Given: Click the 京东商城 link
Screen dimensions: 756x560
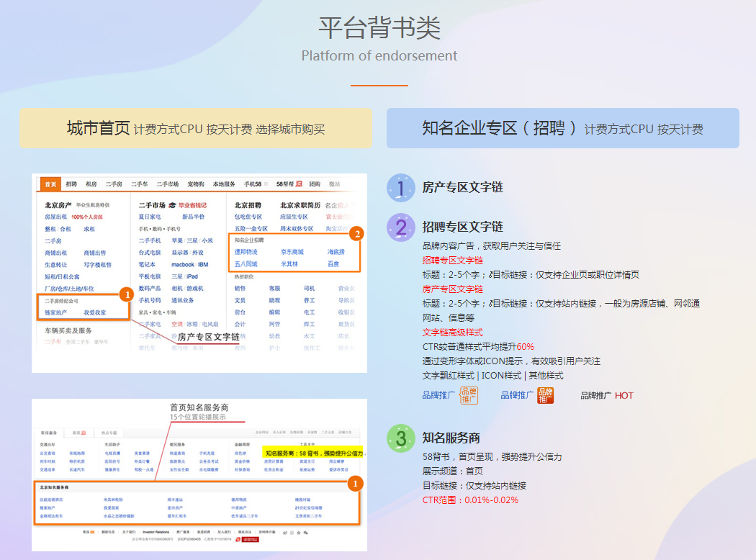Looking at the screenshot, I should pos(292,252).
